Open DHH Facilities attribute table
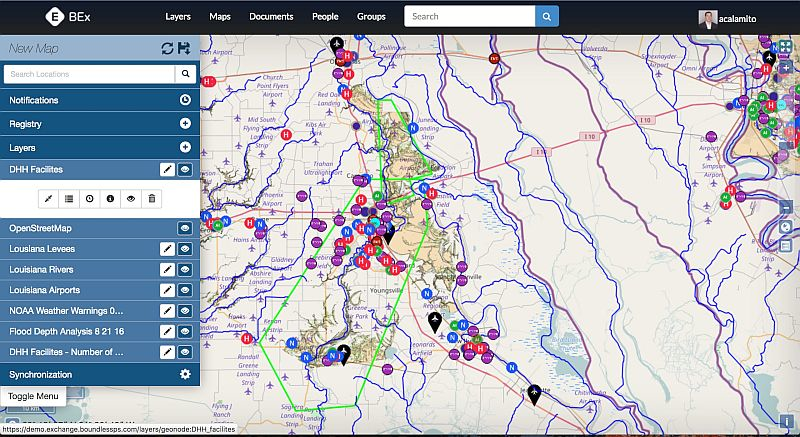 [x=69, y=199]
